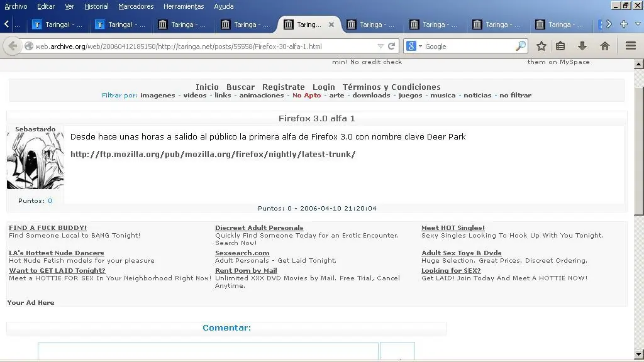Select the Wayback Machine globe favicon
The height and width of the screenshot is (362, 644).
click(x=28, y=46)
